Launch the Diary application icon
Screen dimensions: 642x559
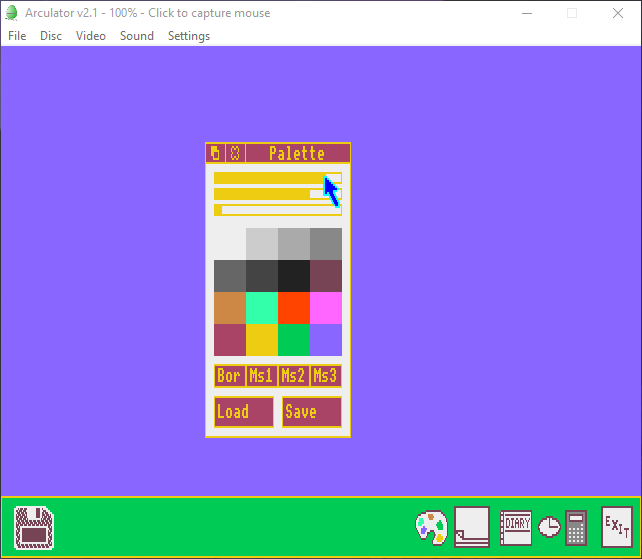(x=516, y=526)
